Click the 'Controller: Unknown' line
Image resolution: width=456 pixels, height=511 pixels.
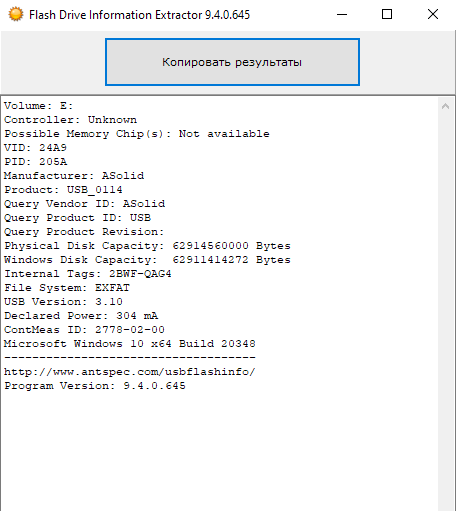coord(70,120)
